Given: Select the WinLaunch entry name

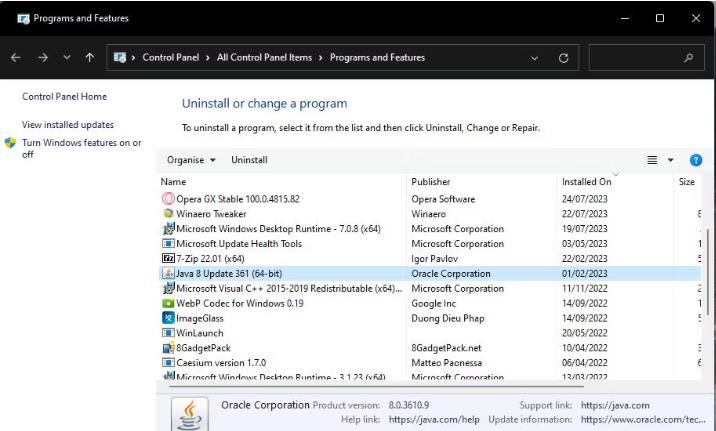Looking at the screenshot, I should click(200, 333).
